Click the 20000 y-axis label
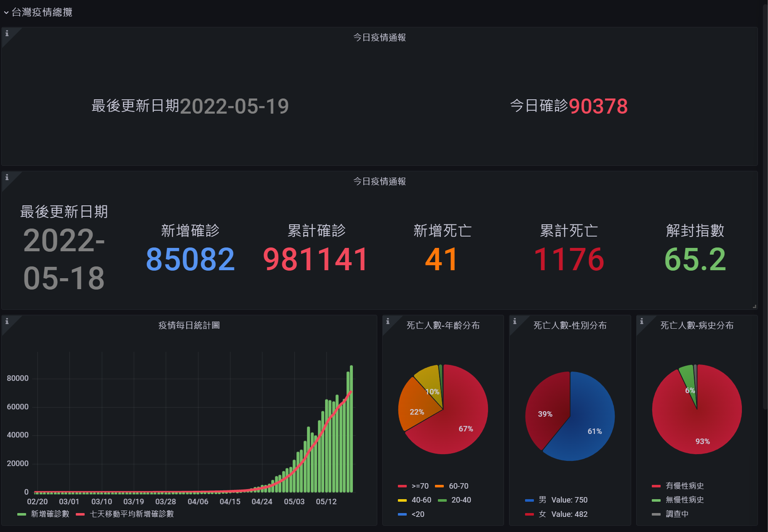Viewport: 768px width, 532px height. coord(18,464)
